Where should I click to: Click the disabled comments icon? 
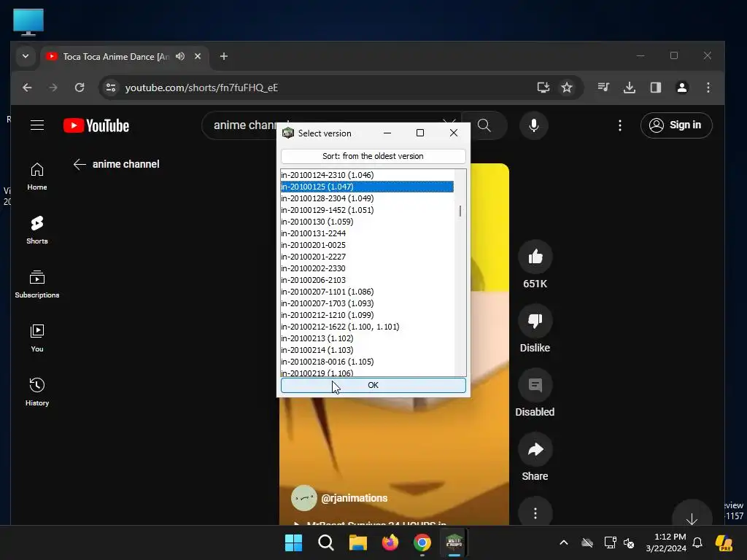pyautogui.click(x=535, y=385)
